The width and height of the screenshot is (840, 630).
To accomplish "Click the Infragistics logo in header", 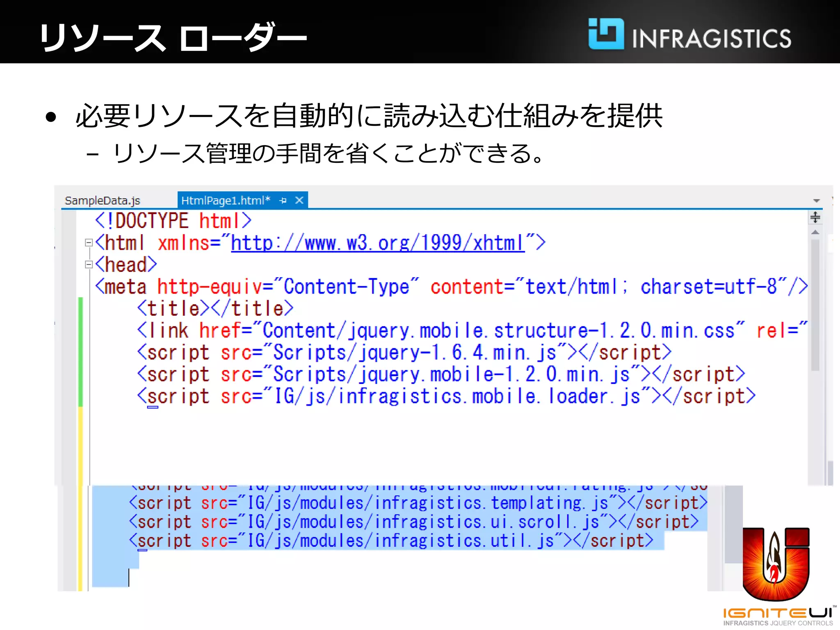I will tap(689, 35).
